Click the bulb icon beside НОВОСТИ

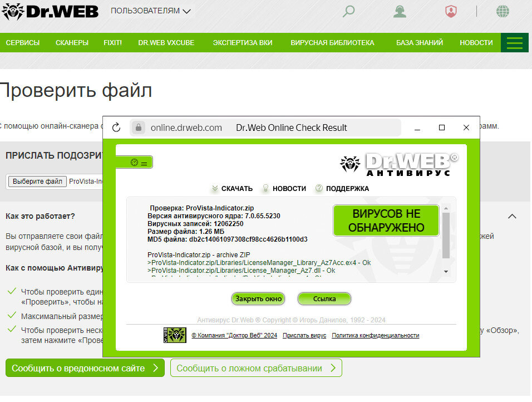coord(265,188)
